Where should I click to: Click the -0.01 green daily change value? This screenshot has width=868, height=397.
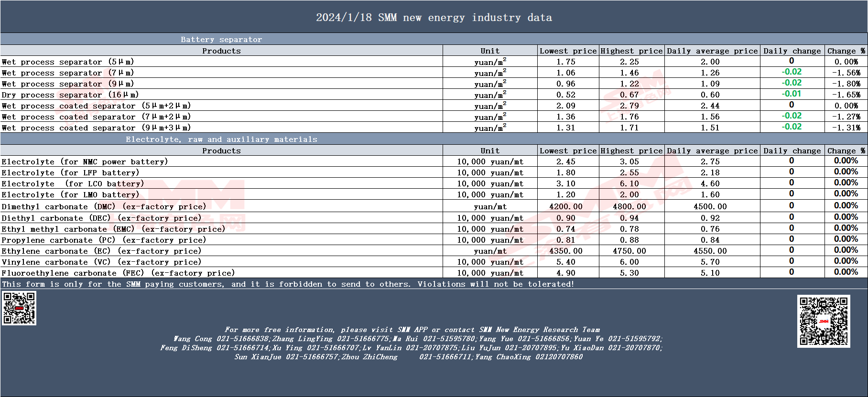pos(791,94)
